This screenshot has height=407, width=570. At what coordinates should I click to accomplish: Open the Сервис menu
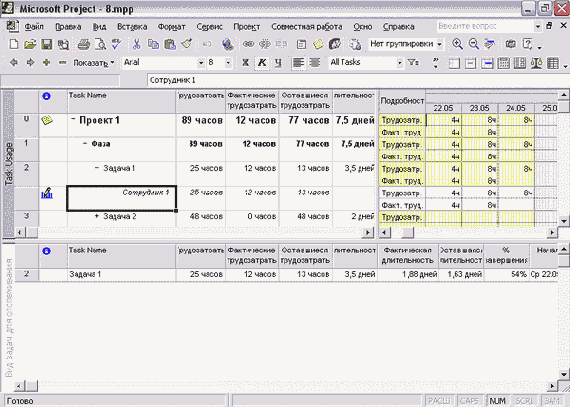point(209,27)
